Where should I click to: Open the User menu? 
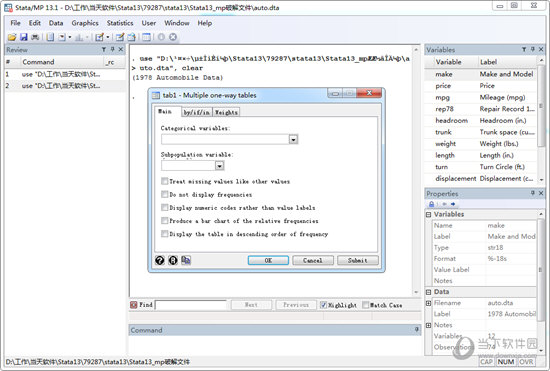tap(149, 23)
